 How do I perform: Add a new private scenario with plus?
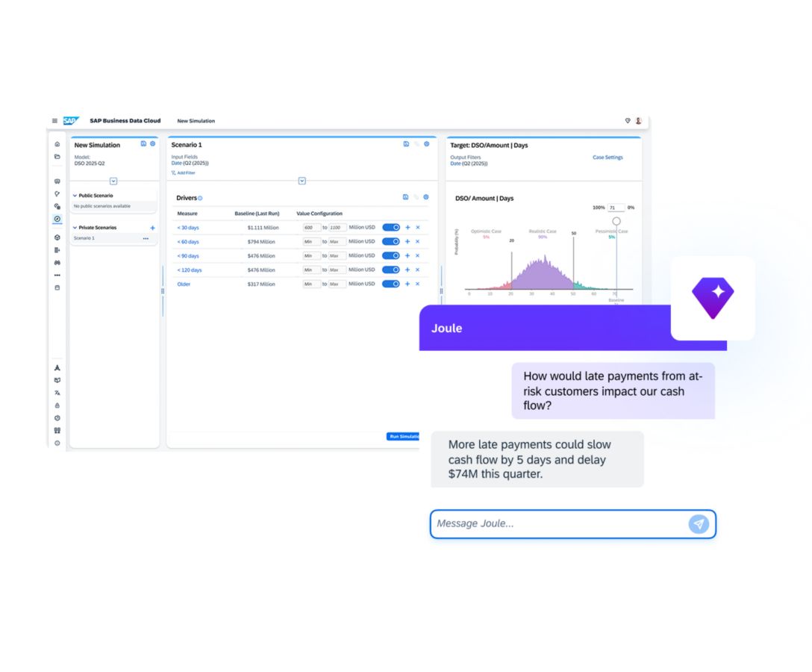(152, 228)
